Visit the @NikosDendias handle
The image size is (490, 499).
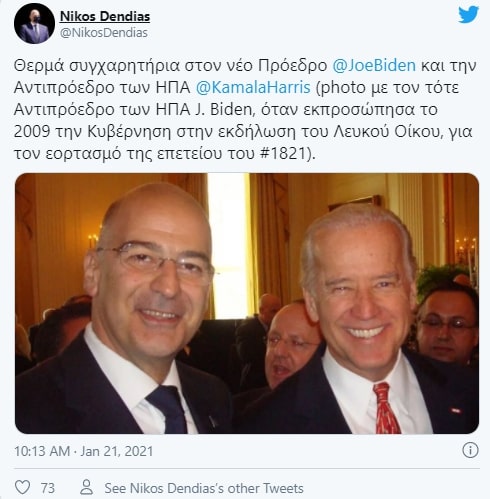(x=104, y=33)
